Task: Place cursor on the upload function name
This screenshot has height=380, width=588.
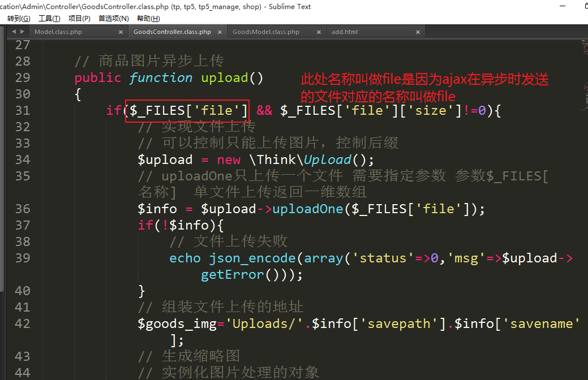Action: coord(225,78)
